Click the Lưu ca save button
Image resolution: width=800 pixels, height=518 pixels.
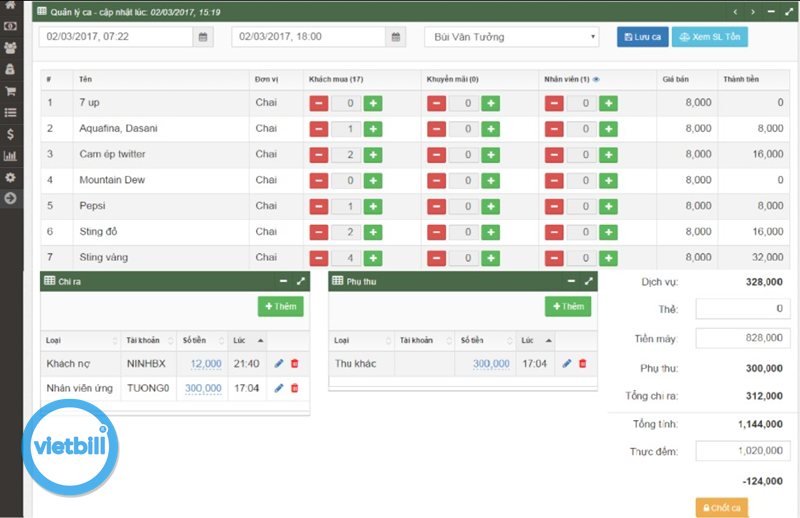click(642, 37)
